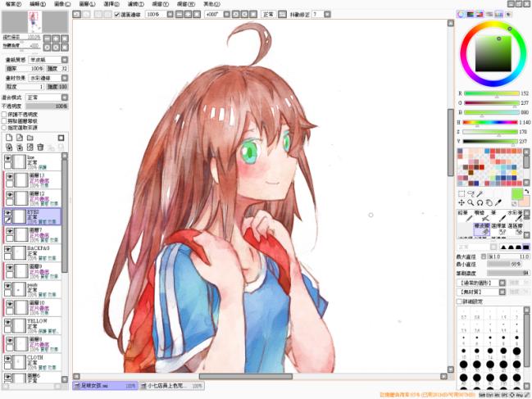Toggle the RGB sliders panel icon
The width and height of the screenshot is (532, 399).
(470, 14)
